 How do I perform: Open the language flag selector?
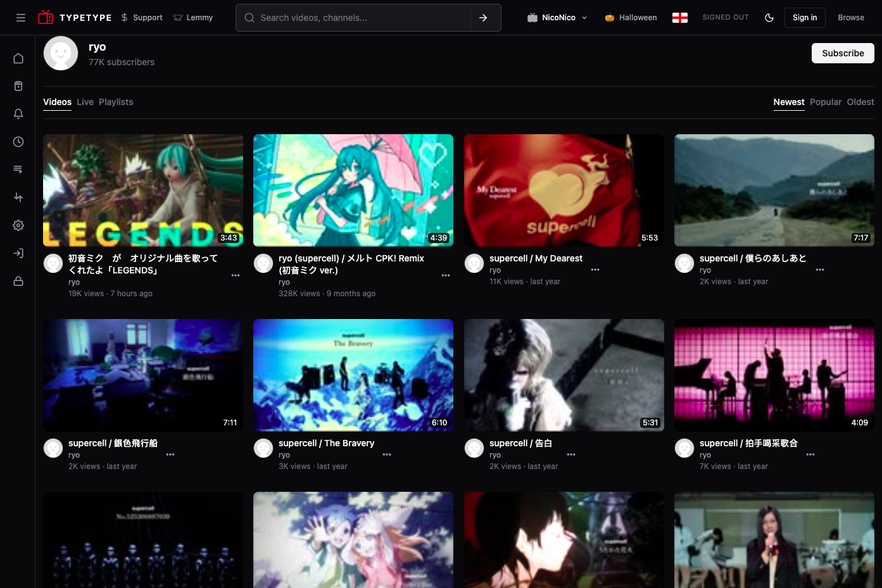[680, 18]
